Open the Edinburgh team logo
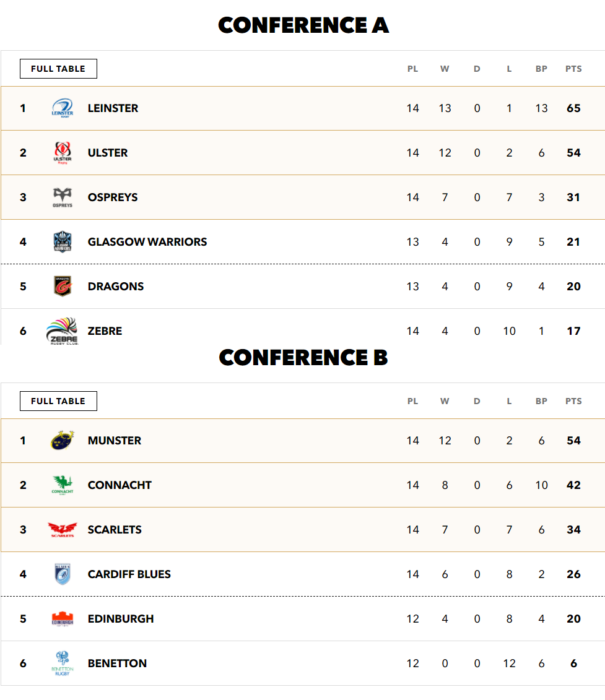 click(x=63, y=619)
